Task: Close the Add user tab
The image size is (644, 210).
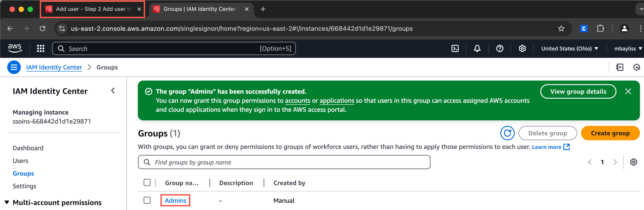Action: [x=139, y=9]
